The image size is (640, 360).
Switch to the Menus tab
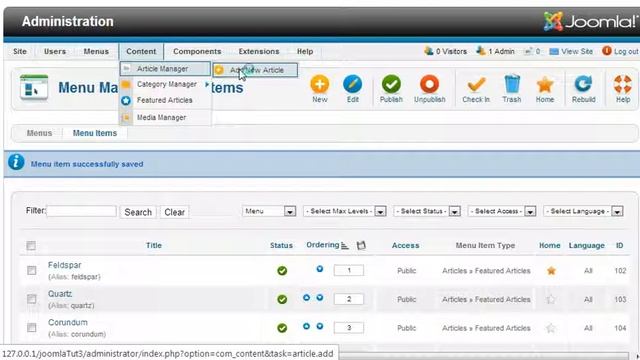click(x=39, y=133)
